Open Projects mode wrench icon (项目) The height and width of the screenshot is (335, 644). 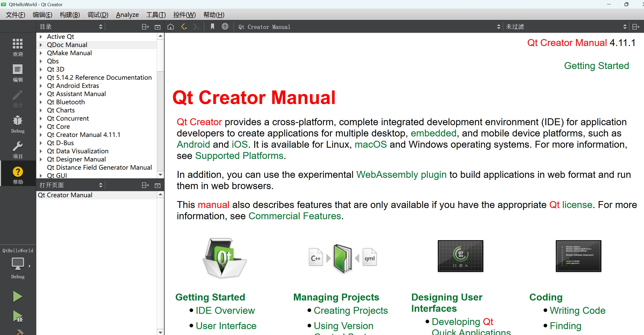[18, 149]
